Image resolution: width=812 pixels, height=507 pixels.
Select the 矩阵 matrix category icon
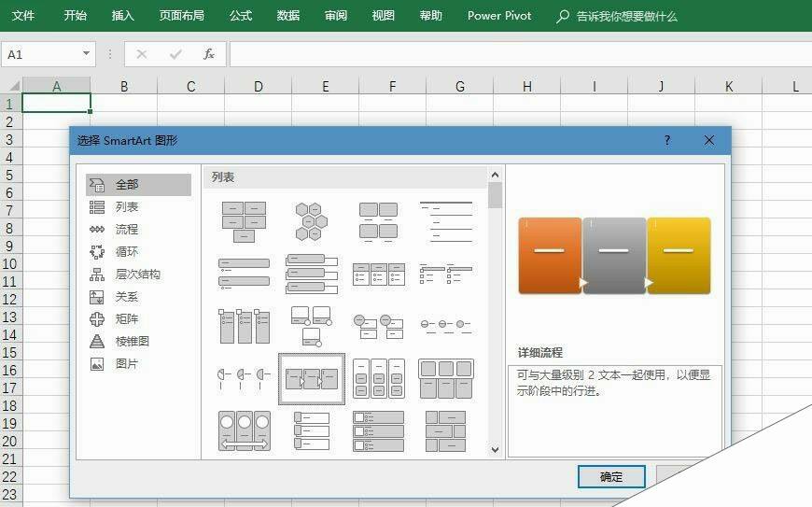pyautogui.click(x=97, y=319)
